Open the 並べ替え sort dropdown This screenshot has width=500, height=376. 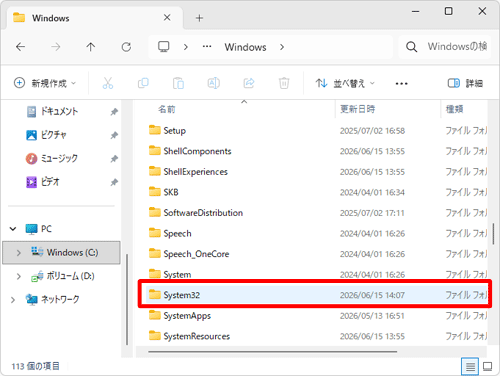tap(345, 83)
